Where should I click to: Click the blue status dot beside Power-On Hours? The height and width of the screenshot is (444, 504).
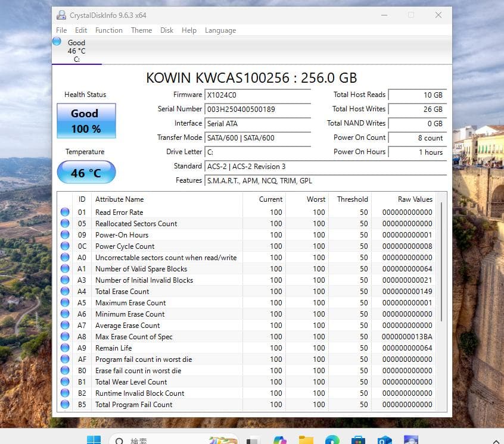point(66,234)
